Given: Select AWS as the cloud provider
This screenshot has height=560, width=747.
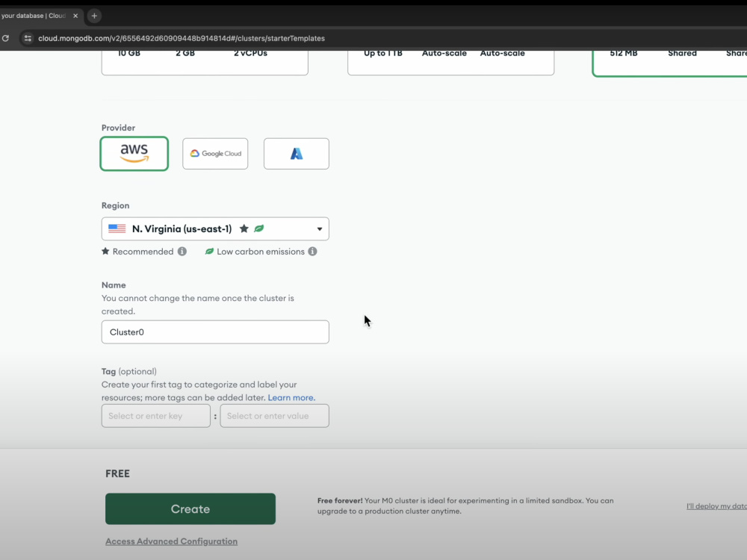Looking at the screenshot, I should pos(134,153).
